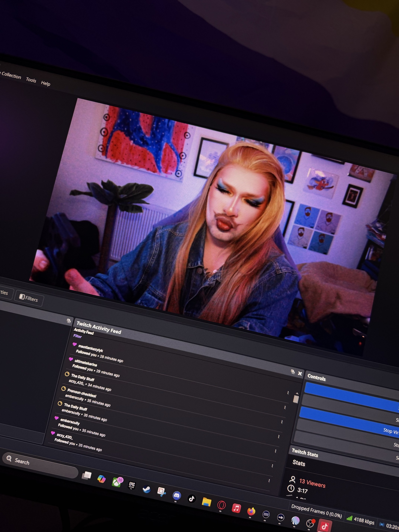This screenshot has height=532, width=399.
Task: Open the Help menu
Action: pyautogui.click(x=45, y=83)
